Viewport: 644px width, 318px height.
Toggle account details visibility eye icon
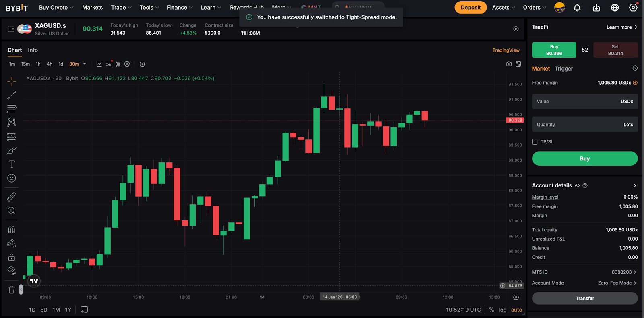point(577,186)
